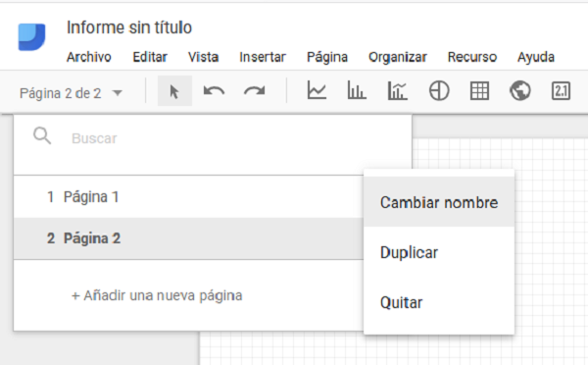Open the Recurso menu

pyautogui.click(x=472, y=57)
